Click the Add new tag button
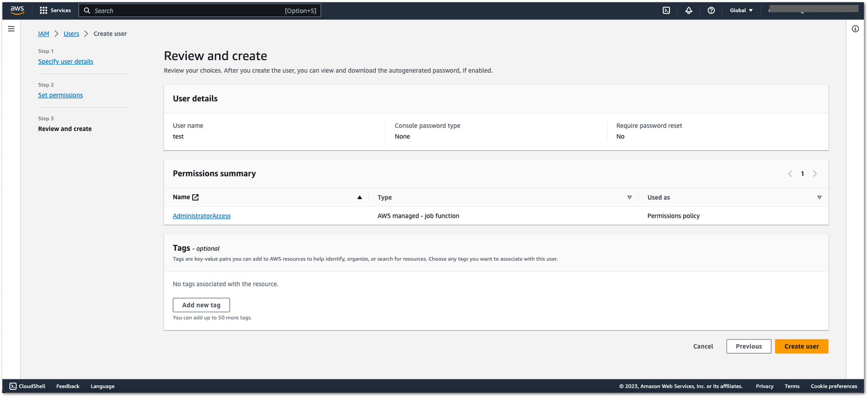This screenshot has width=868, height=397. 201,305
